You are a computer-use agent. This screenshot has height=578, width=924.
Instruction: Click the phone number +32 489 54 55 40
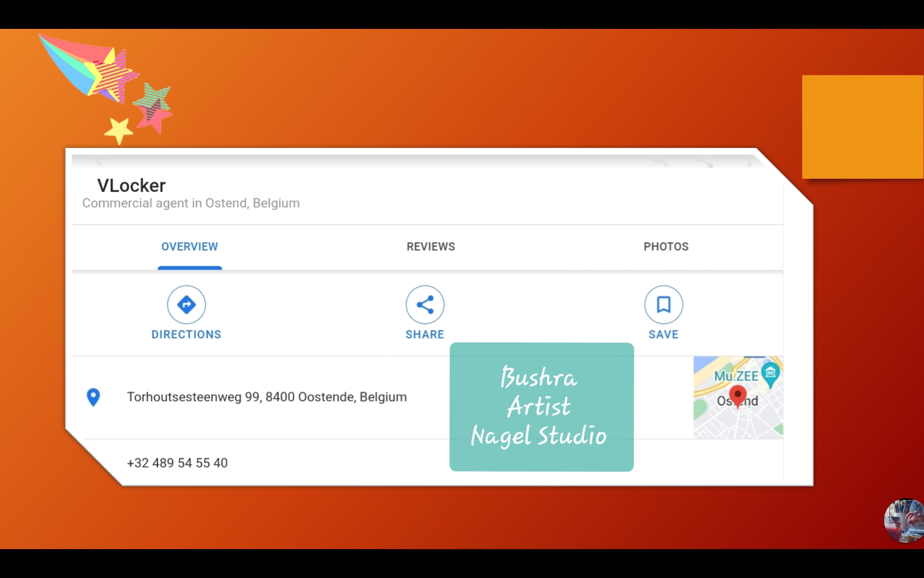177,463
